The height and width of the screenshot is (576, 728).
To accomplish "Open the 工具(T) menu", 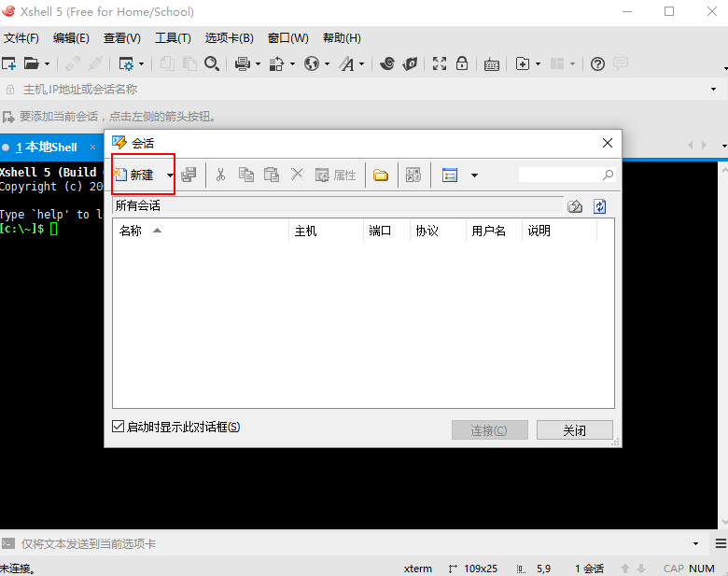I will pyautogui.click(x=173, y=38).
